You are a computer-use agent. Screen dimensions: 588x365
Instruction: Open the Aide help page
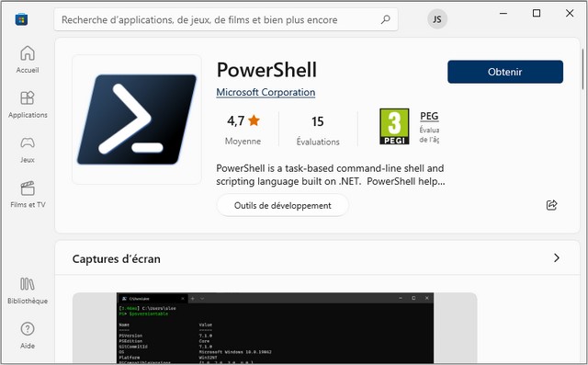click(28, 336)
